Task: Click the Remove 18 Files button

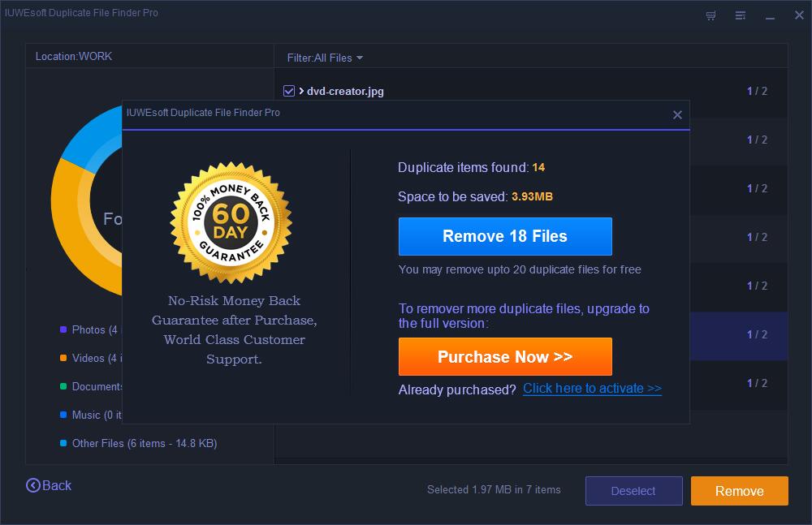Action: 504,236
